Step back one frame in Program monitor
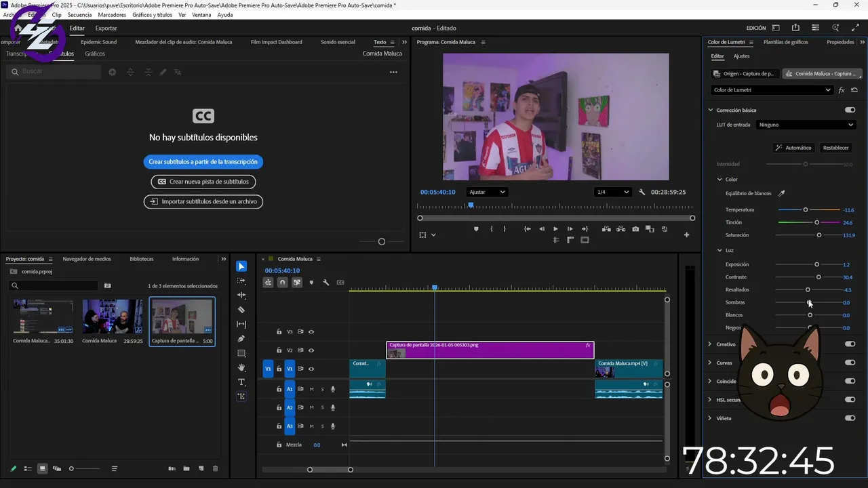Screen dimensions: 868x488 (x=541, y=229)
